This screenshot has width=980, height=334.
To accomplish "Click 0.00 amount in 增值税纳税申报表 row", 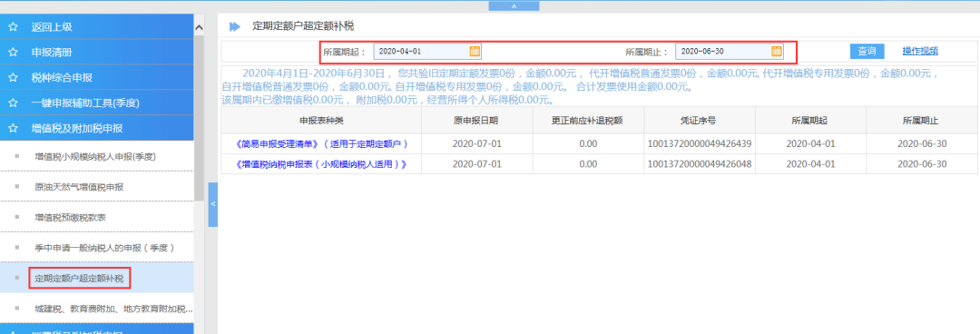I will (587, 164).
